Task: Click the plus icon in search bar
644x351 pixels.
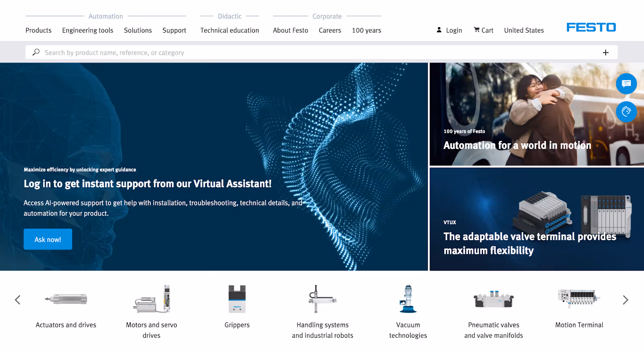Action: [x=605, y=53]
